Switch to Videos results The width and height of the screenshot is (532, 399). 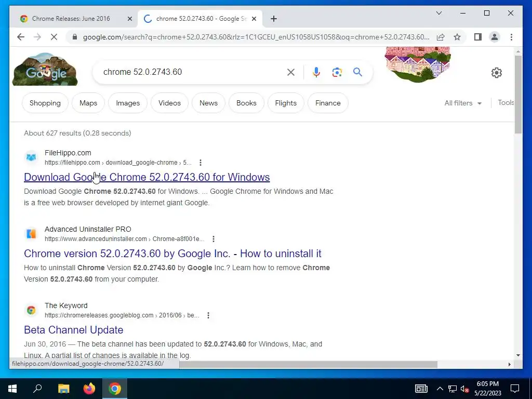(x=169, y=103)
